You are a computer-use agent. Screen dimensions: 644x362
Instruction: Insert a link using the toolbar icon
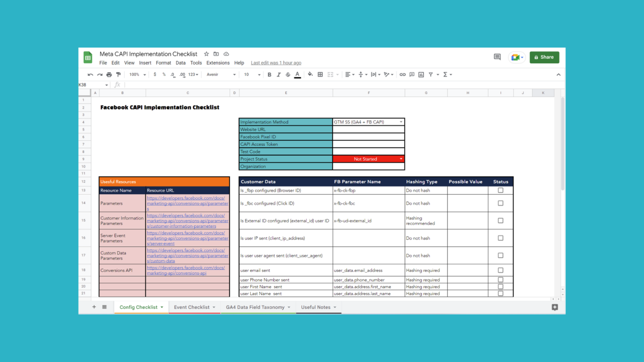402,74
